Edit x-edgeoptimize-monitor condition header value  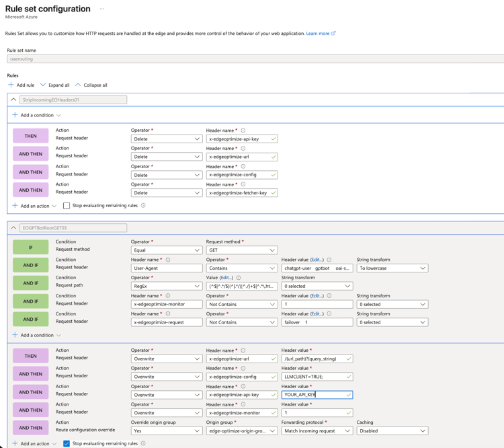coord(317,296)
